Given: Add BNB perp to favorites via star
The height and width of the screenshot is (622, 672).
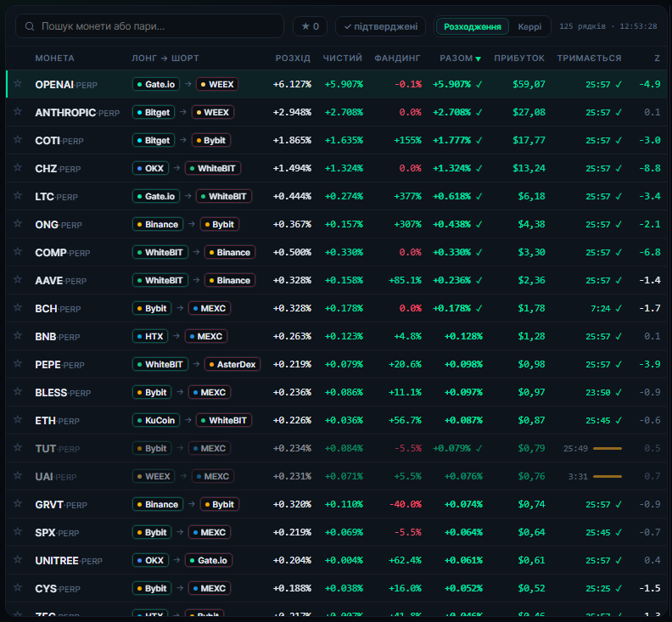Looking at the screenshot, I should click(x=18, y=335).
